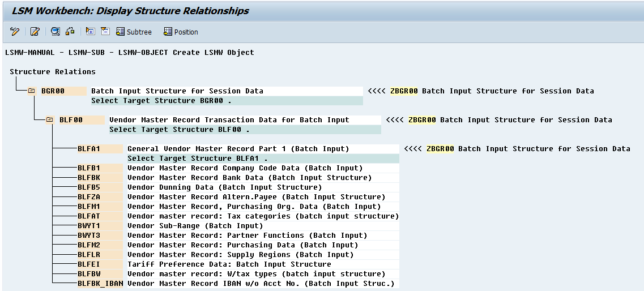Select the BLFBW structure row

[238, 274]
